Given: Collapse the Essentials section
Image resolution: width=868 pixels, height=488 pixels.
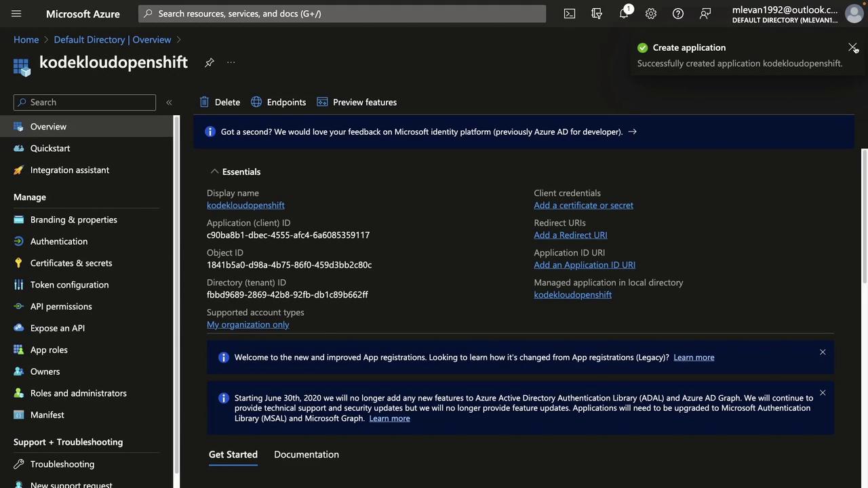Looking at the screenshot, I should tap(214, 171).
